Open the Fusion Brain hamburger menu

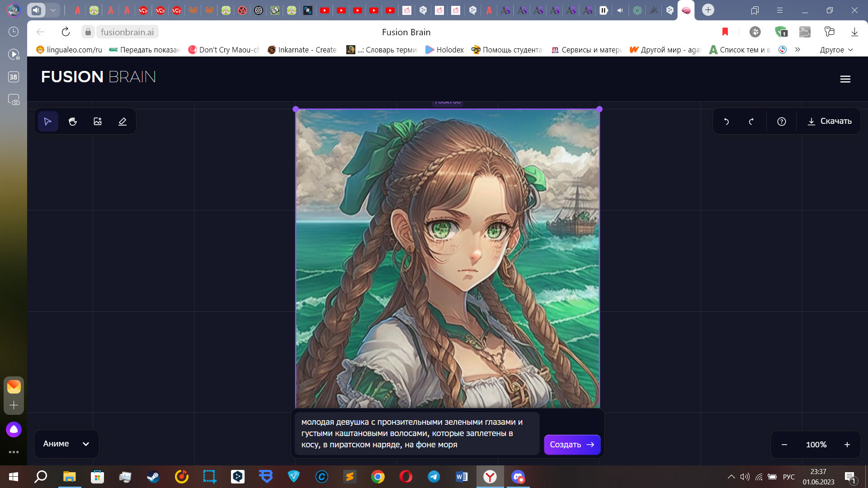(x=845, y=79)
